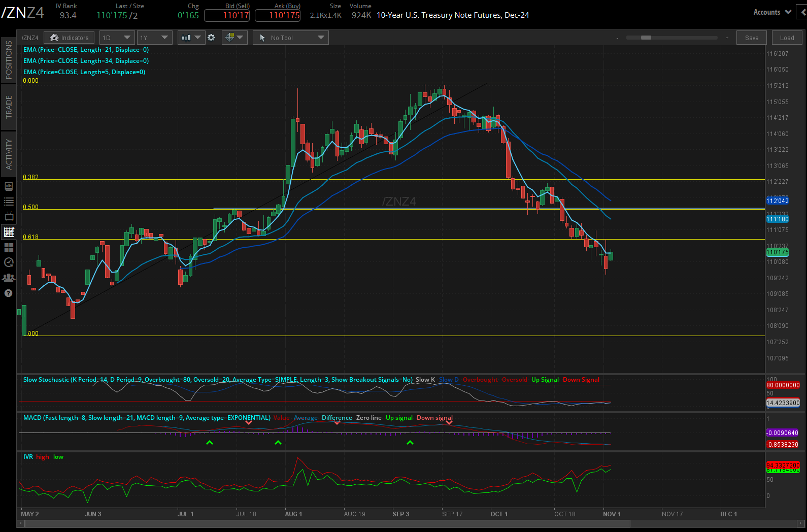Click the help question mark icon
The width and height of the screenshot is (807, 532).
tap(9, 293)
